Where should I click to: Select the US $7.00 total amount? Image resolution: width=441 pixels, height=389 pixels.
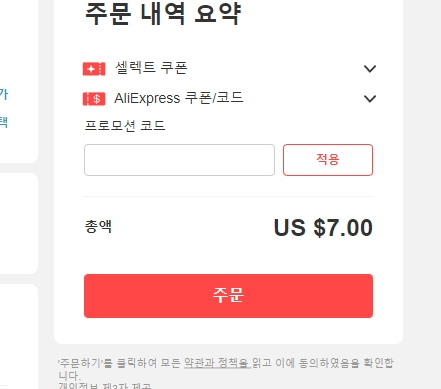click(x=323, y=228)
